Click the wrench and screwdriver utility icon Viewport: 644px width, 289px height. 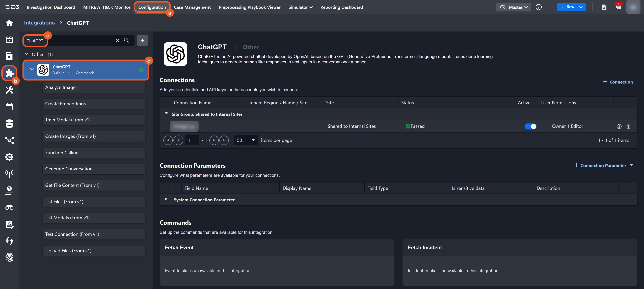point(9,90)
